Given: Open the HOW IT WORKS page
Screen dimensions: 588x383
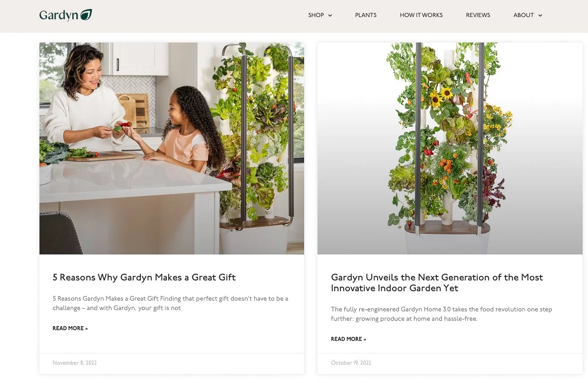Looking at the screenshot, I should click(421, 15).
